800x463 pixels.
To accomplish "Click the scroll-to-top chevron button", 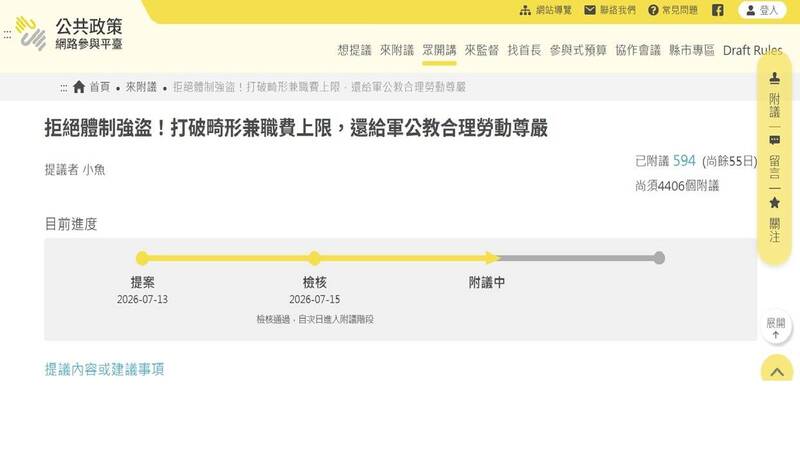I will 777,370.
